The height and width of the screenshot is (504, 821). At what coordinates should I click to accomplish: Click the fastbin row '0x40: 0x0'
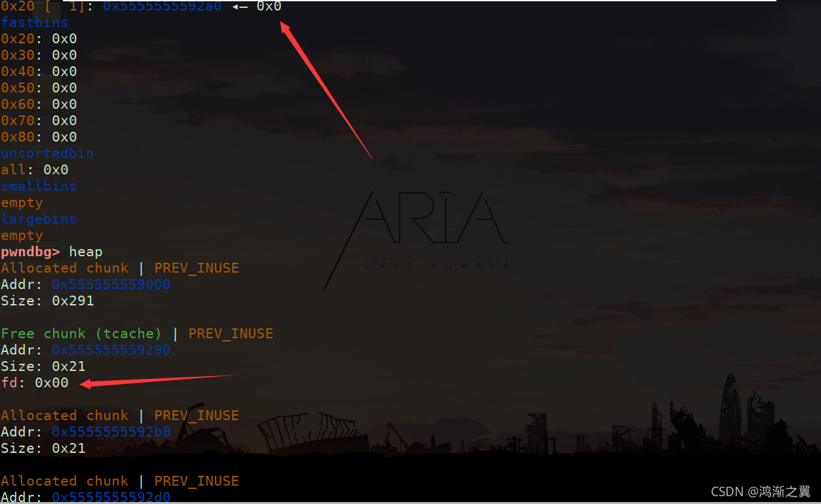pos(39,71)
